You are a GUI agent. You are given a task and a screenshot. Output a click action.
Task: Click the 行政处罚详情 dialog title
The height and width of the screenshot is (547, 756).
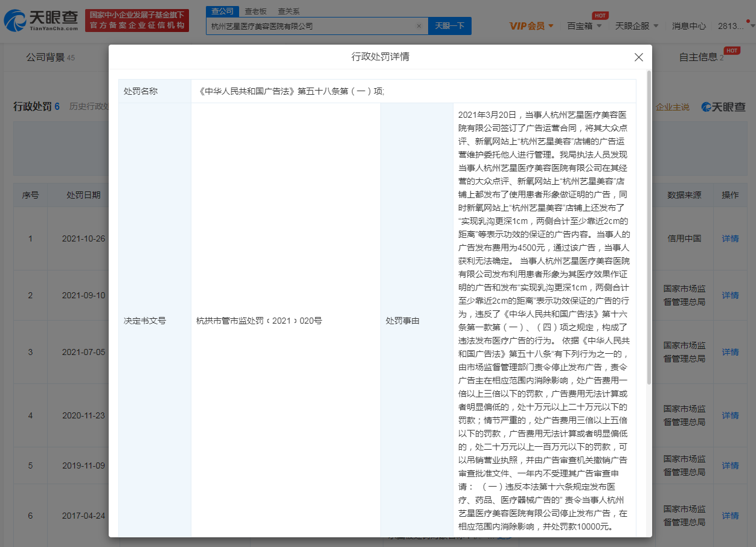380,57
